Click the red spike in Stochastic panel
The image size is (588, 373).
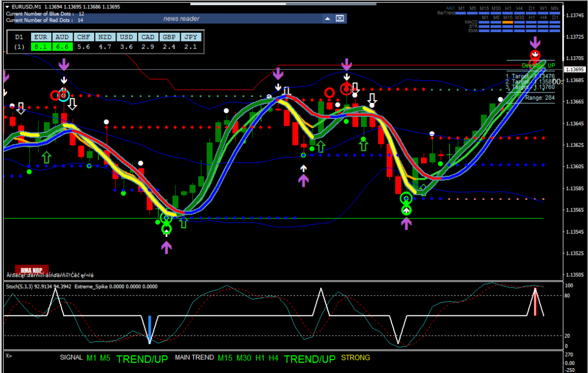[535, 302]
